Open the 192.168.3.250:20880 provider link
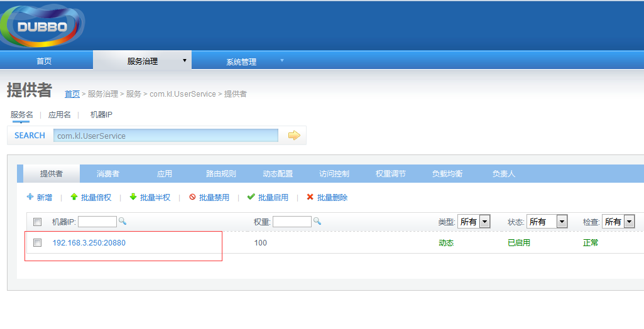Viewport: 644px width, 329px height. (89, 242)
